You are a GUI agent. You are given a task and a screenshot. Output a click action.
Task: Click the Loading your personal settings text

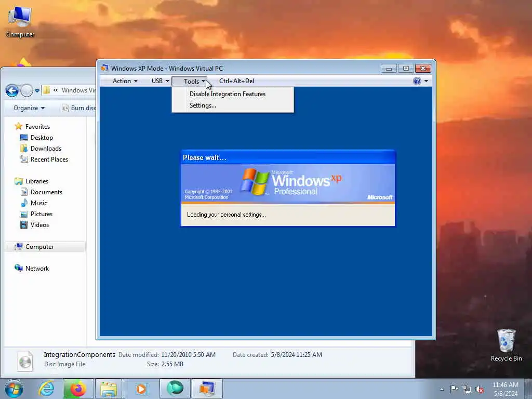227,215
